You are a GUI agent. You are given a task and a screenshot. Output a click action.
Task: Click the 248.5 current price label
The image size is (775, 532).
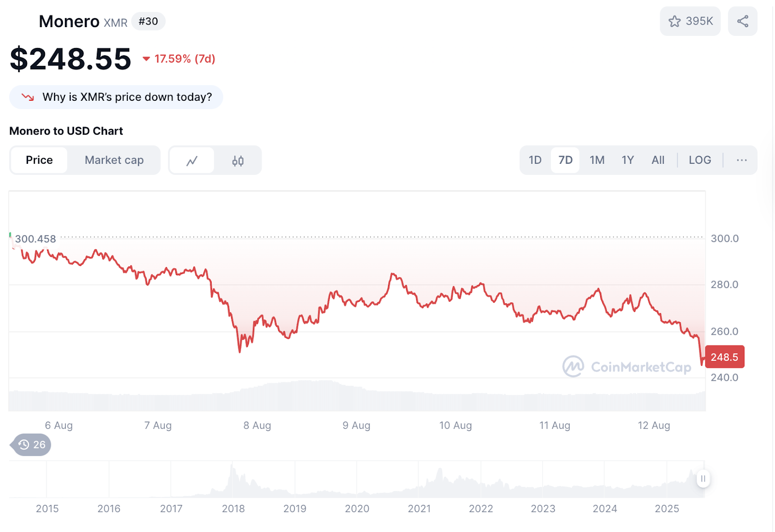(x=724, y=357)
